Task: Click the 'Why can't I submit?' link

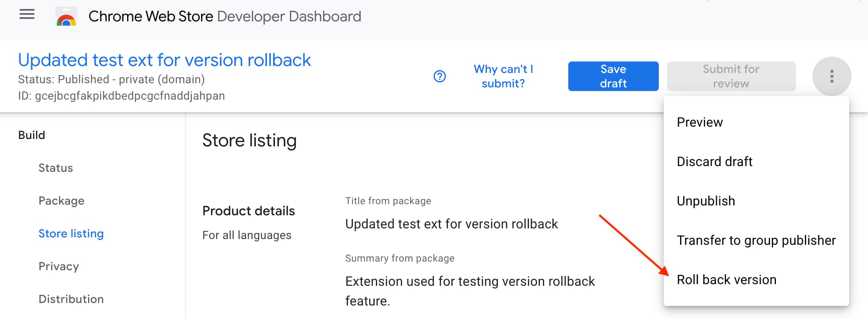Action: pyautogui.click(x=503, y=76)
